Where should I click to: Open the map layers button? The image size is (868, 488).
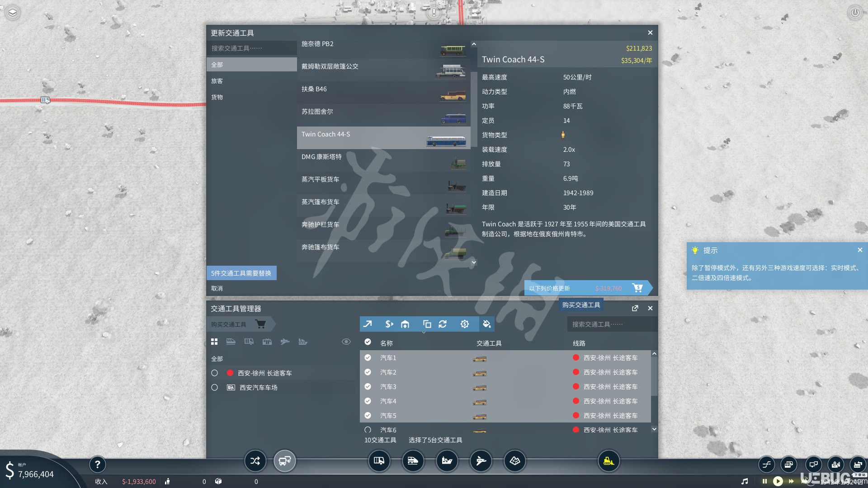pyautogui.click(x=12, y=13)
